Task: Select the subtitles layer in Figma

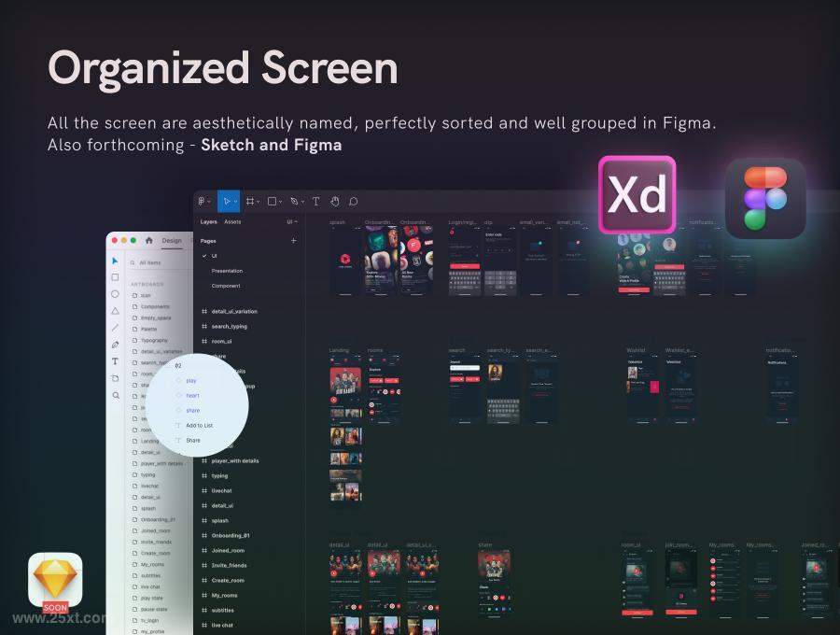Action: 222,611
